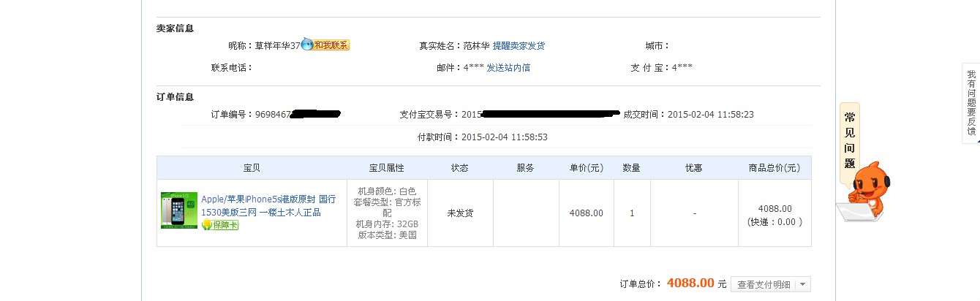Click the 宝贝属性 column header

(387, 168)
